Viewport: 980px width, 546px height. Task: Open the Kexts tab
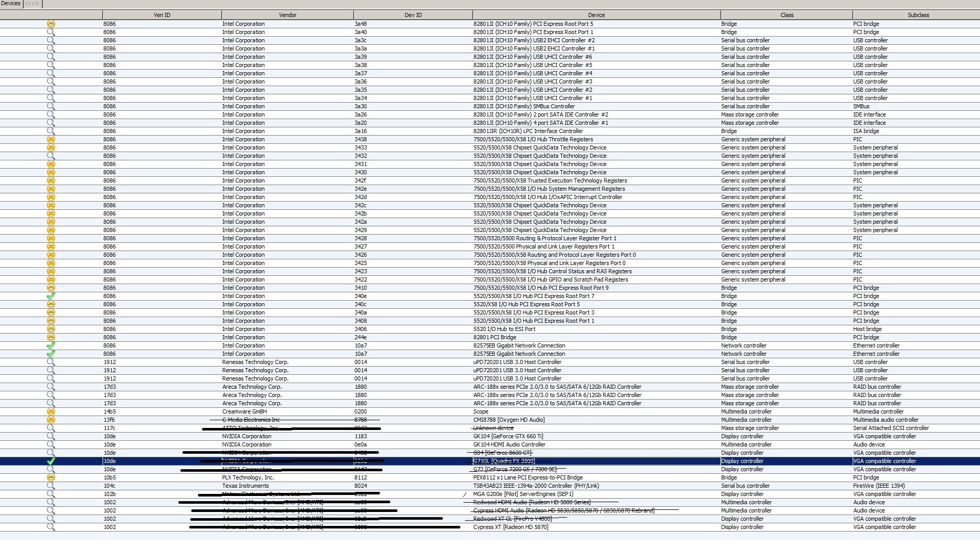32,4
